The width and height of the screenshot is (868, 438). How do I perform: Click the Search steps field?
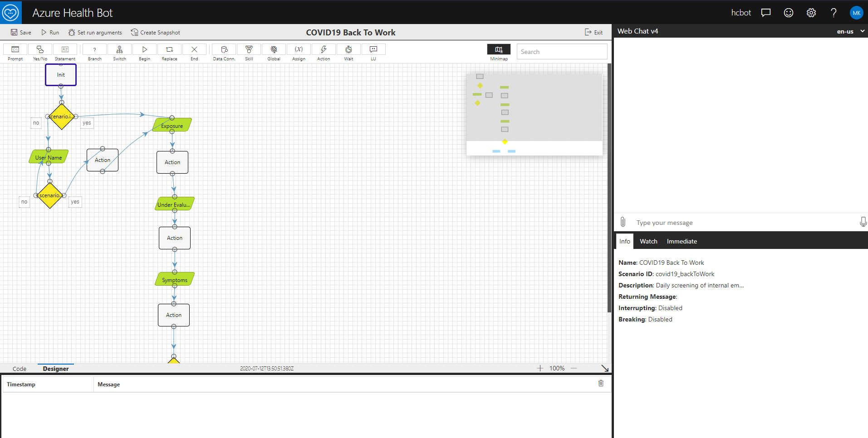[562, 52]
